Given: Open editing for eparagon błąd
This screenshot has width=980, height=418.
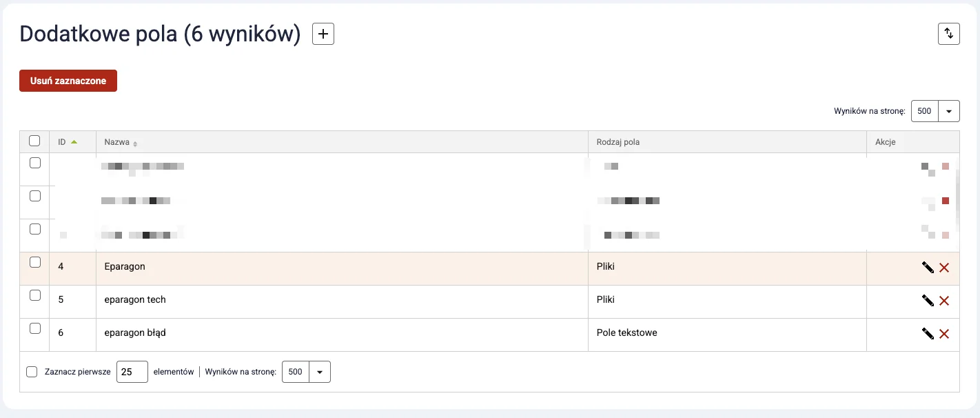Looking at the screenshot, I should [x=928, y=334].
